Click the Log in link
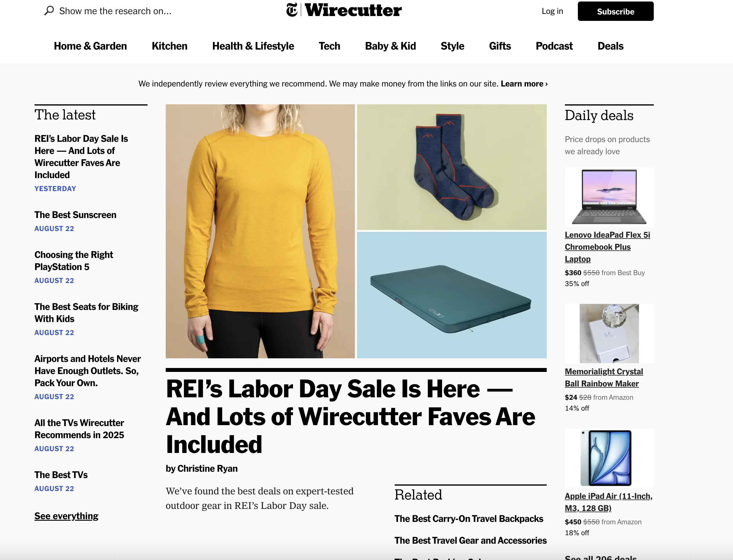The width and height of the screenshot is (733, 560). coord(552,11)
